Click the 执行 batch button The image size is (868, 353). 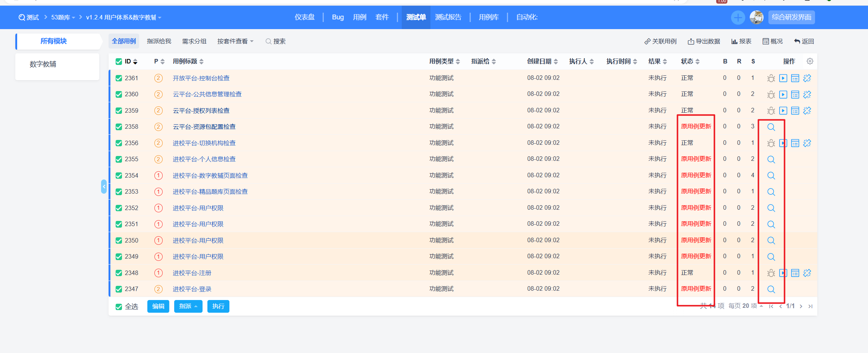pyautogui.click(x=218, y=306)
